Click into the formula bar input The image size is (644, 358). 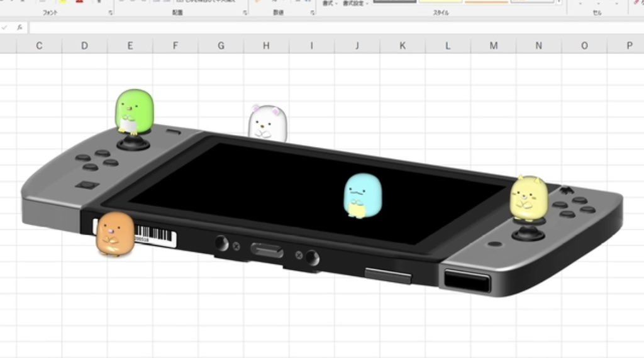pos(336,28)
